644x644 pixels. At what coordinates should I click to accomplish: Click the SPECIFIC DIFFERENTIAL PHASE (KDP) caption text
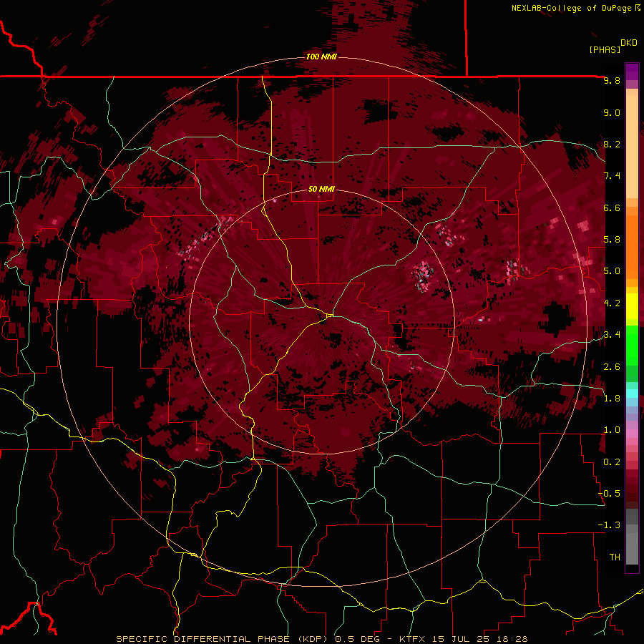pyautogui.click(x=223, y=639)
